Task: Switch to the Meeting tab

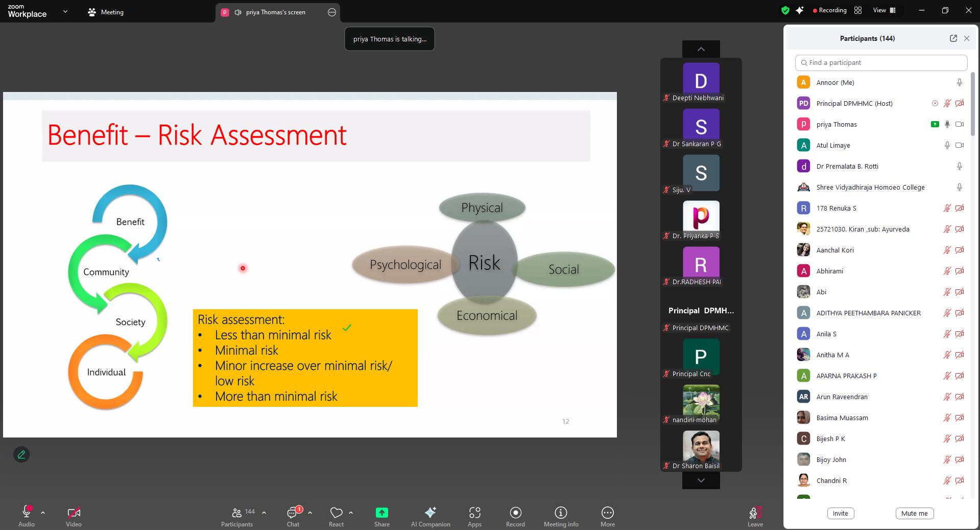Action: [x=106, y=12]
